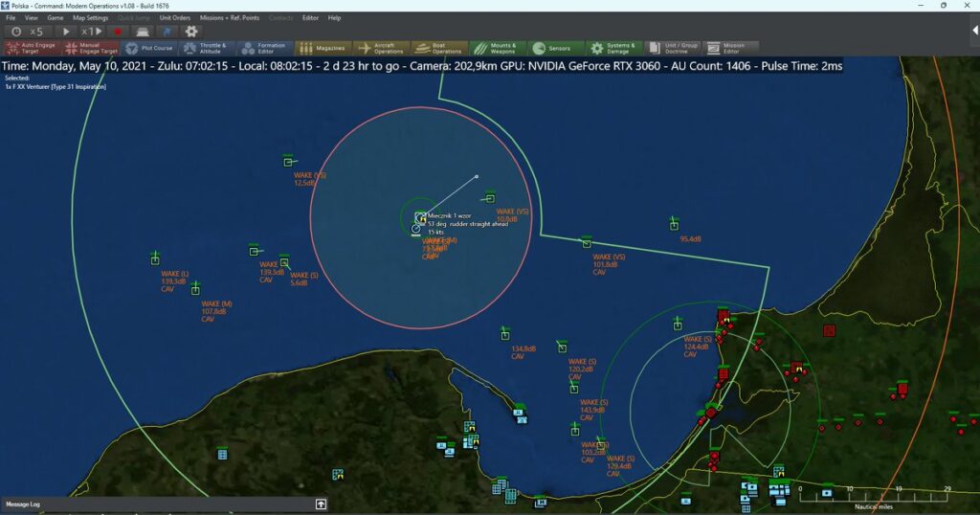The height and width of the screenshot is (515, 980).
Task: Click the time compression x5 clock button
Action: point(26,32)
